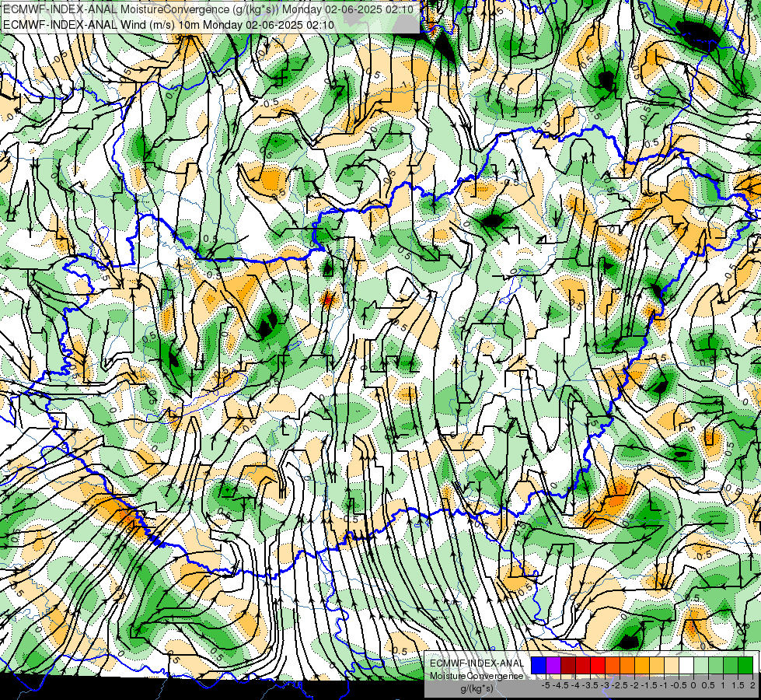Click the legend tick label 2
Screen dimensions: 761x700
[x=752, y=685]
